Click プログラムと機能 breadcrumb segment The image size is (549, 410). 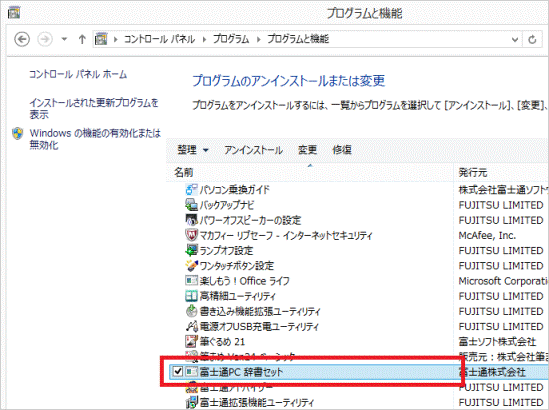(x=298, y=39)
